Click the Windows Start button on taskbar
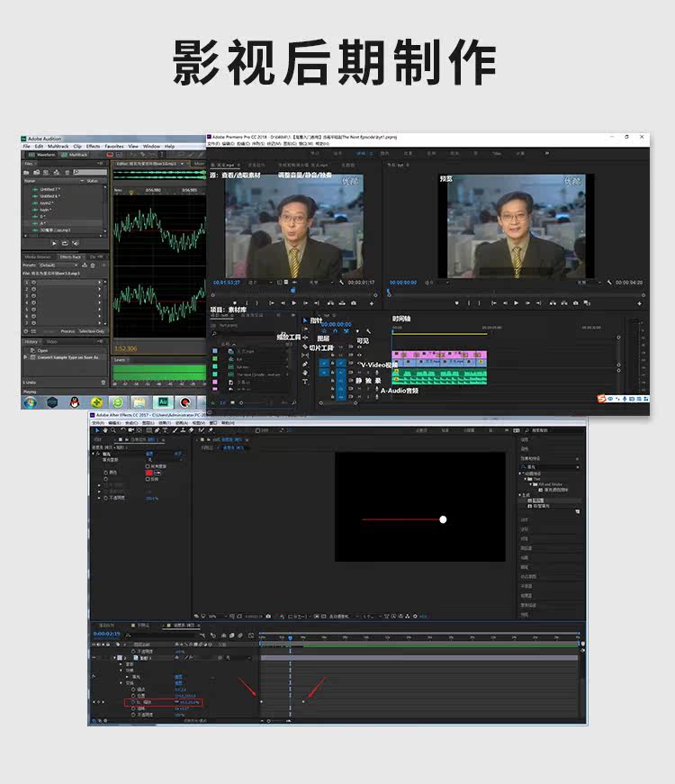Screen dimensions: 675x784 coord(31,402)
